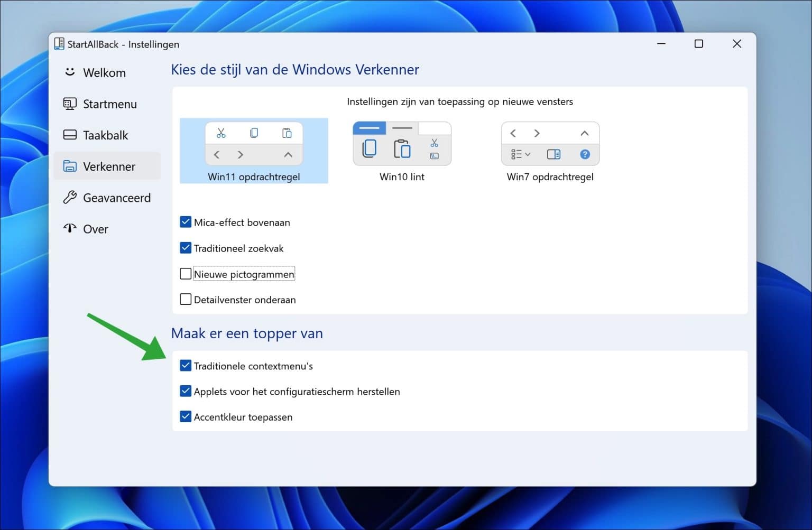Image resolution: width=812 pixels, height=530 pixels.
Task: Uncheck Accentkleur toepassen
Action: click(186, 416)
